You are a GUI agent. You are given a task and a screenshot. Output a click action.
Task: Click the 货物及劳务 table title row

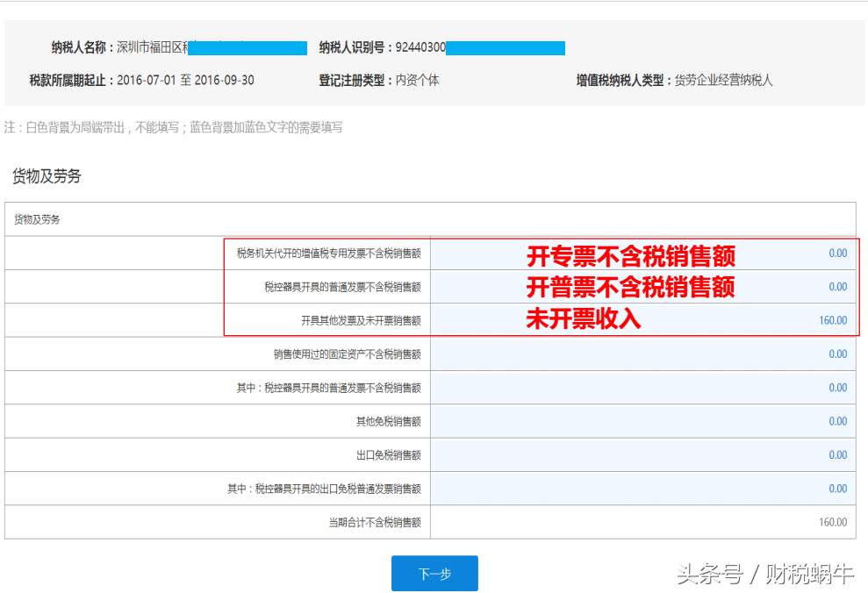click(x=39, y=218)
